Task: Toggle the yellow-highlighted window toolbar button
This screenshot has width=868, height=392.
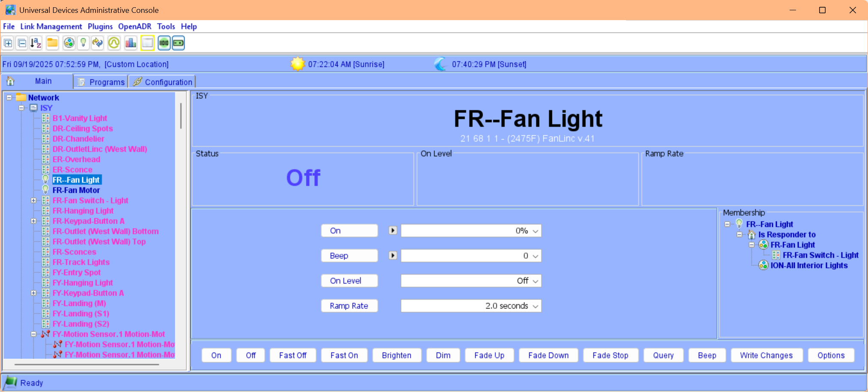Action: pyautogui.click(x=147, y=43)
